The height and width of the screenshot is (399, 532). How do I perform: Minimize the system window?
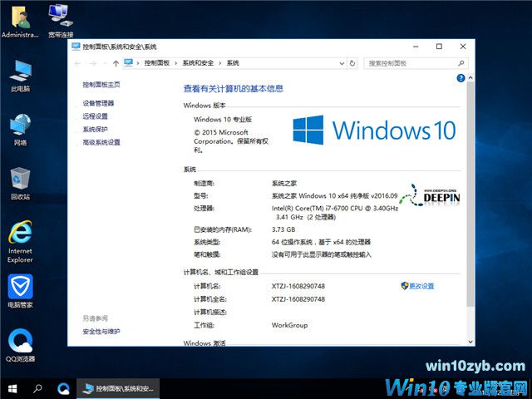tap(416, 47)
